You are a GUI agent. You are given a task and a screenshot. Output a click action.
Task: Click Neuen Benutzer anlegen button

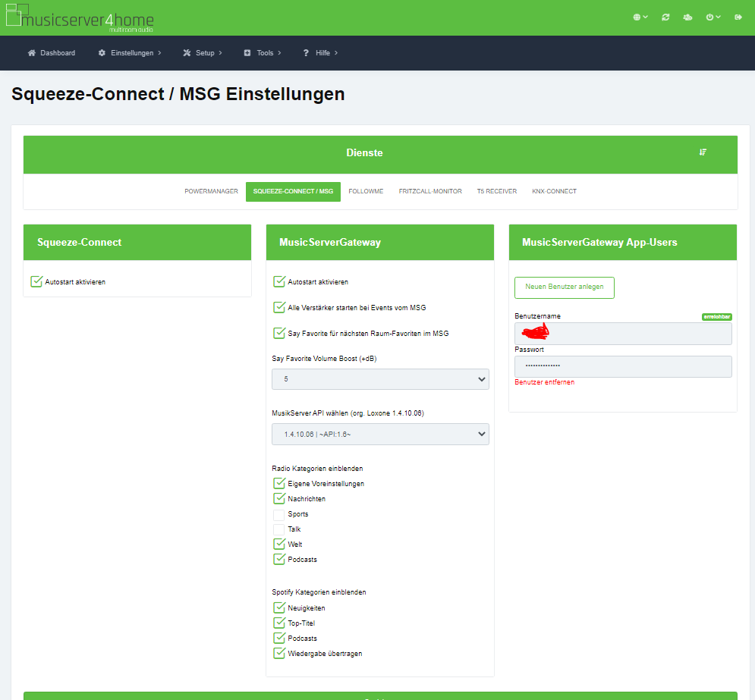click(x=564, y=287)
